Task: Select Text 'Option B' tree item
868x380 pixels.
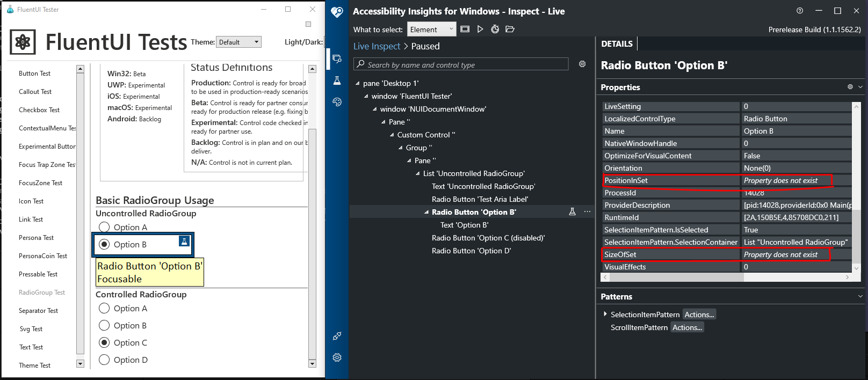Action: 464,225
